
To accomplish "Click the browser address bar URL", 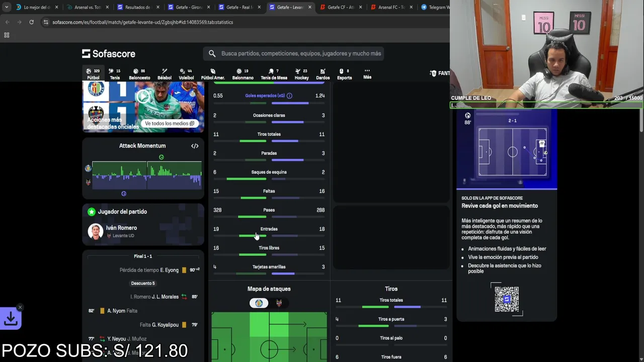I will tap(142, 22).
